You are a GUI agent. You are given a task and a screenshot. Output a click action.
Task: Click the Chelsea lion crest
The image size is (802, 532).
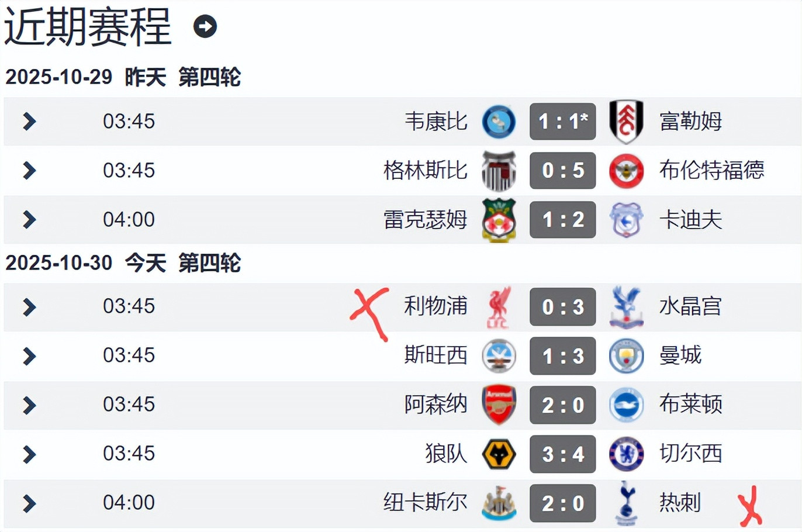point(626,454)
